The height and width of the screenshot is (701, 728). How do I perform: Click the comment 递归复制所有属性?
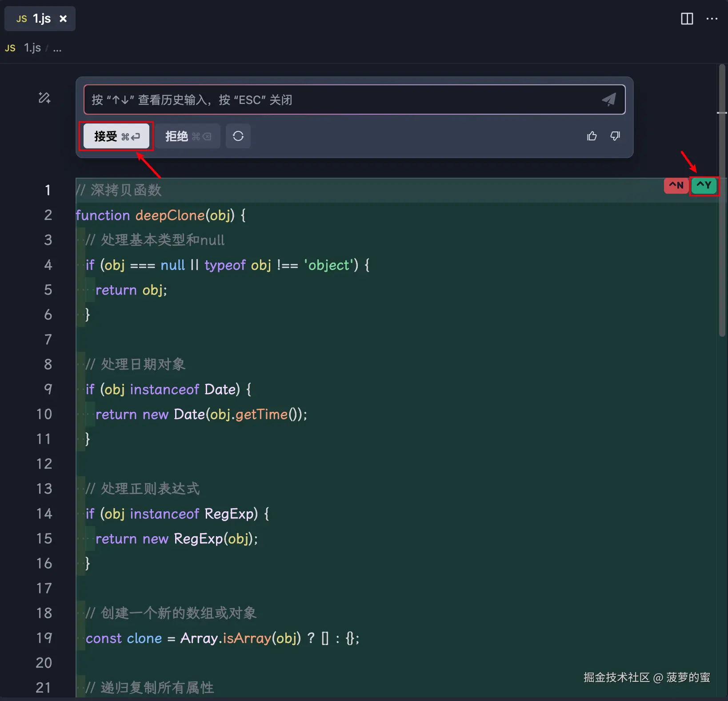coord(150,688)
